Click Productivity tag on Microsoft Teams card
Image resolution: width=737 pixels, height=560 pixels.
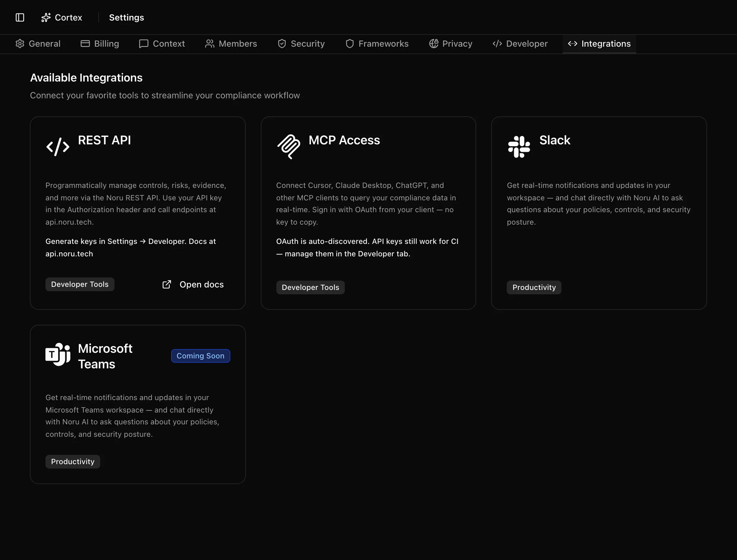coord(73,462)
